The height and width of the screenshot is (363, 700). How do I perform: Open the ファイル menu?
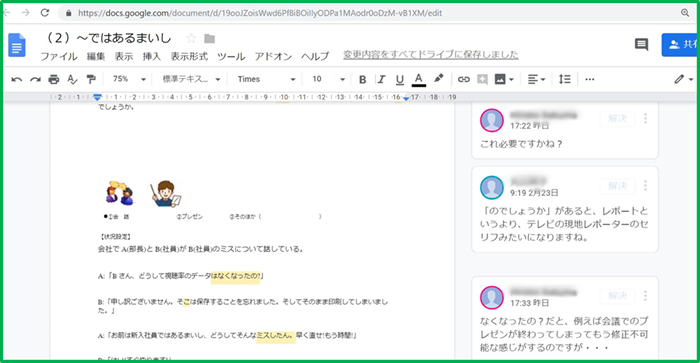pyautogui.click(x=58, y=56)
